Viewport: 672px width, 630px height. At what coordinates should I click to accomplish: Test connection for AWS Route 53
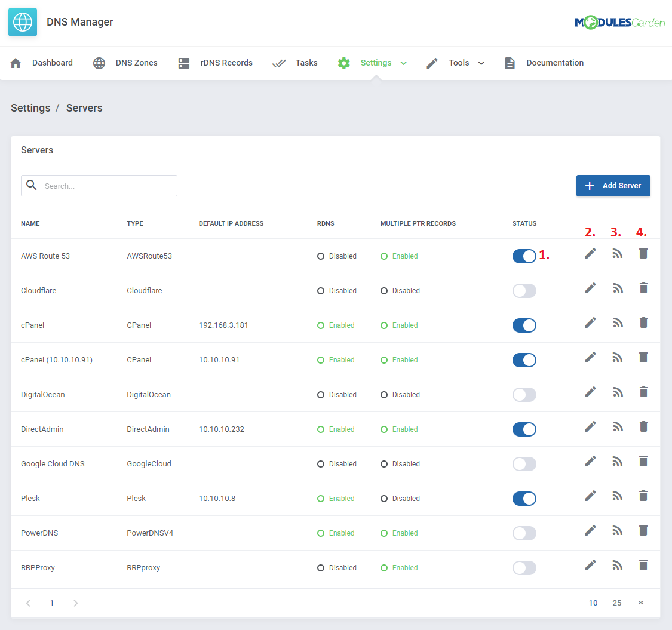617,254
